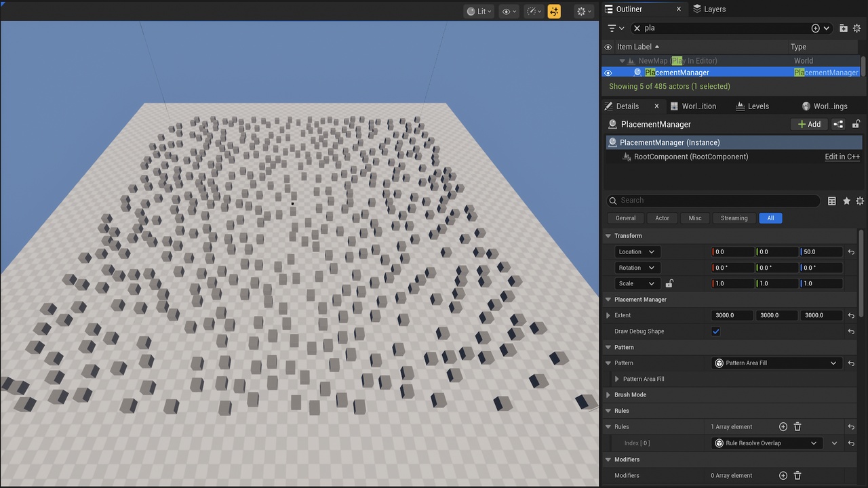Expand Pattern Area Fill sub-row
This screenshot has width=868, height=488.
click(616, 379)
